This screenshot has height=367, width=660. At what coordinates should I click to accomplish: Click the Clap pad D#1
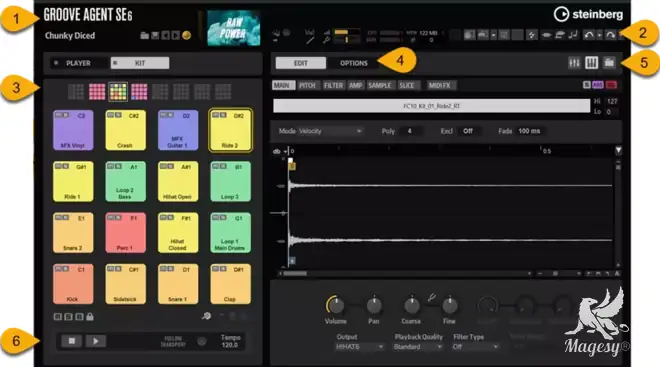230,284
